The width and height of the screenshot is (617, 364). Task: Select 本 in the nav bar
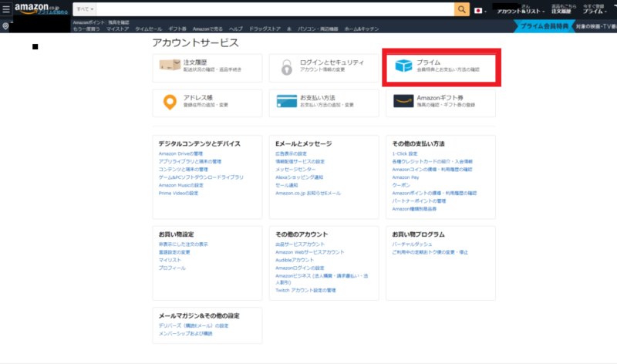coord(289,29)
